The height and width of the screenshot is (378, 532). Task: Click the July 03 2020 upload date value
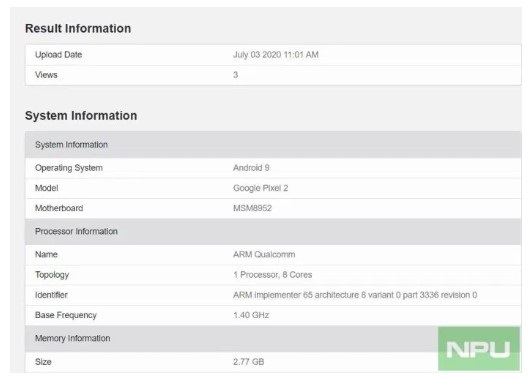click(276, 55)
